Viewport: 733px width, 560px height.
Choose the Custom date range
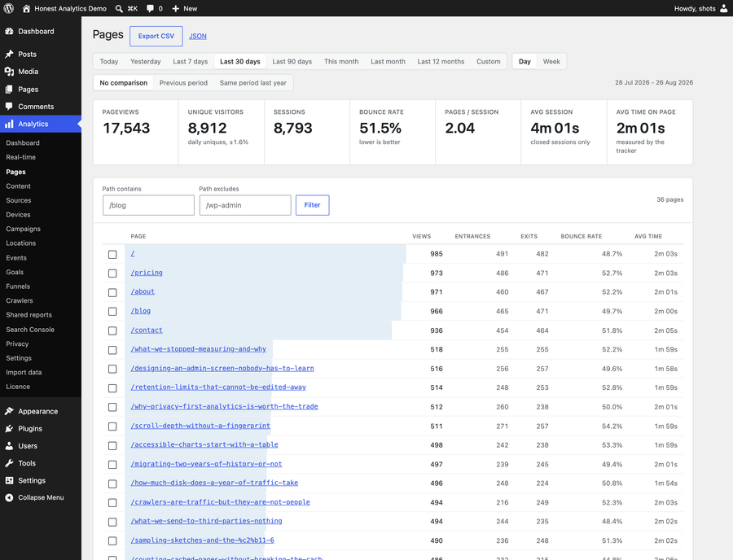489,62
